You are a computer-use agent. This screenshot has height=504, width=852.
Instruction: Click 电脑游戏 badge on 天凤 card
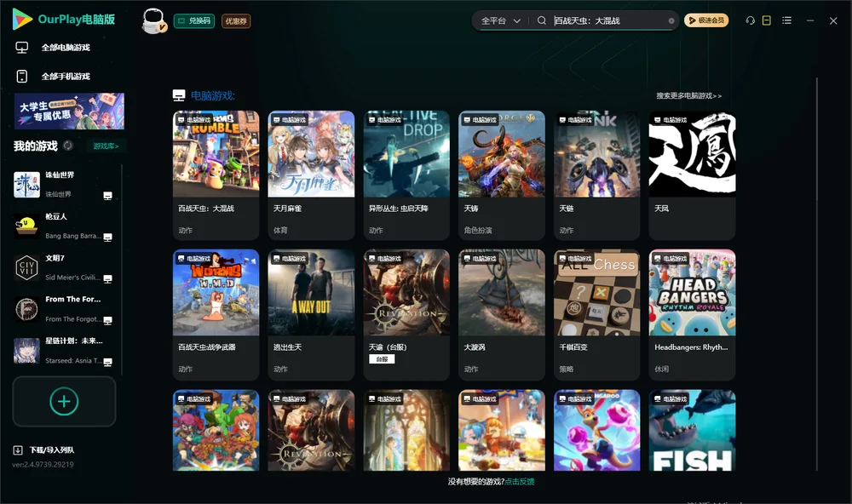(x=670, y=119)
